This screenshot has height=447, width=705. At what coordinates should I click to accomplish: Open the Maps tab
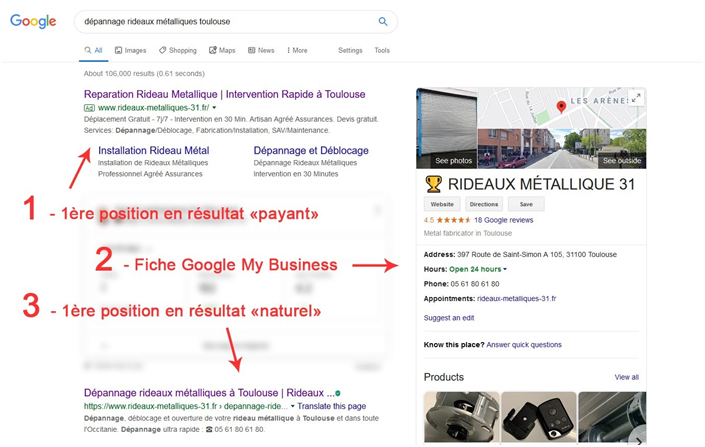[x=222, y=50]
